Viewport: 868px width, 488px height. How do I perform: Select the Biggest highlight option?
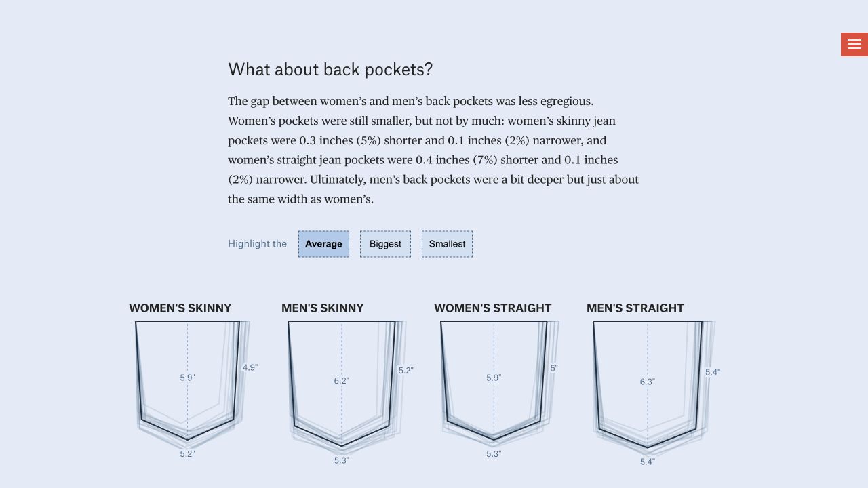click(385, 244)
